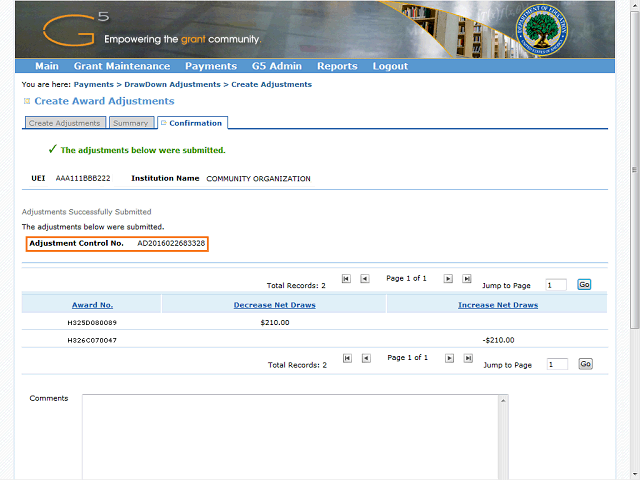This screenshot has width=640, height=480.
Task: Click the last page icon above the table
Action: tap(467, 279)
